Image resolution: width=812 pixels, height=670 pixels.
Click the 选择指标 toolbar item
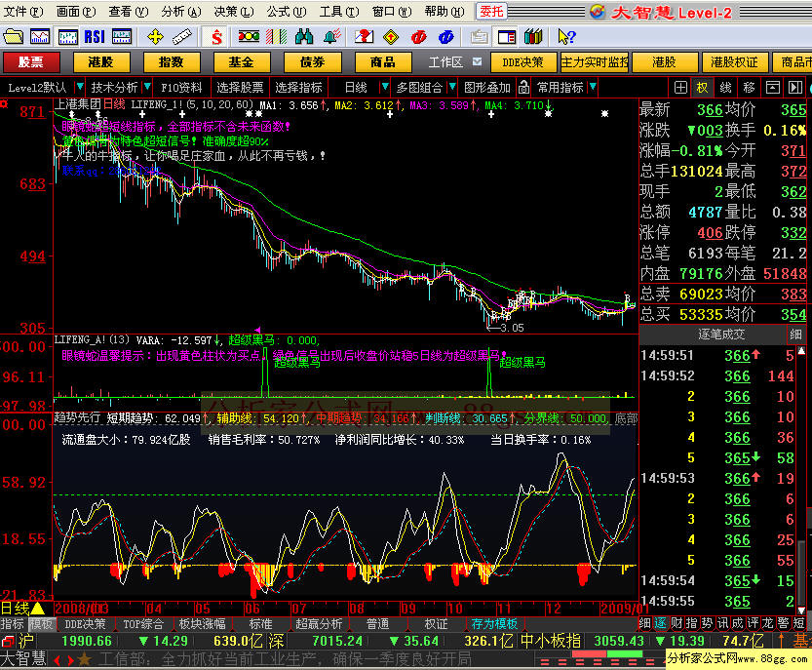[x=299, y=88]
